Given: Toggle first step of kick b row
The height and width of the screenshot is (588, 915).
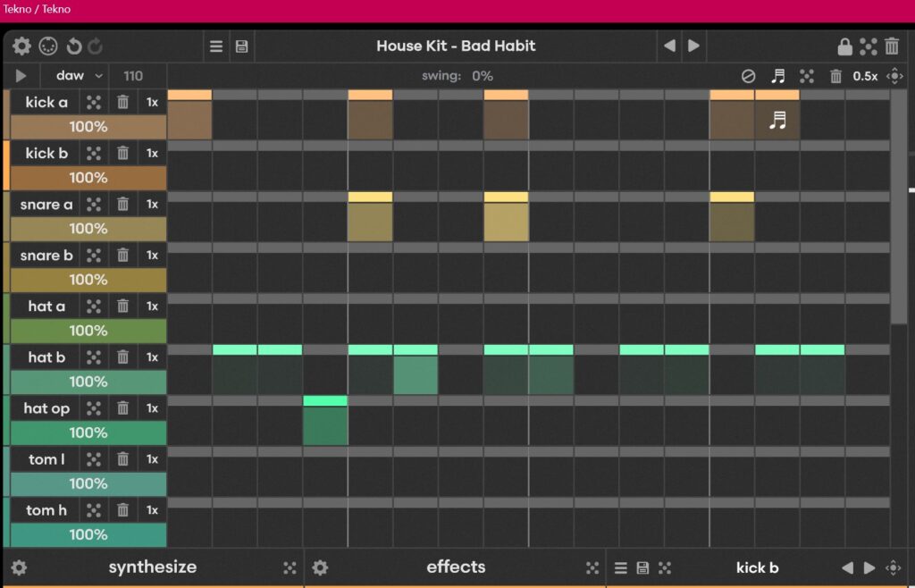Looking at the screenshot, I should tap(189, 171).
